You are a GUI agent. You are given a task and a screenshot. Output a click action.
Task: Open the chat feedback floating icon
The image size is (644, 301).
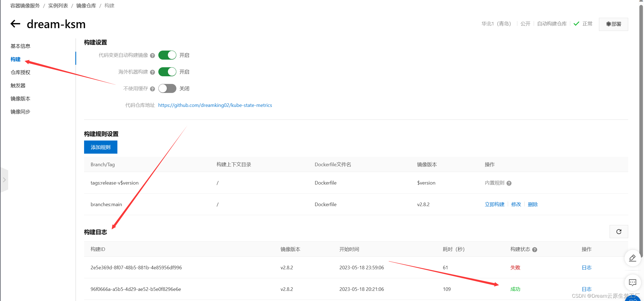point(632,282)
